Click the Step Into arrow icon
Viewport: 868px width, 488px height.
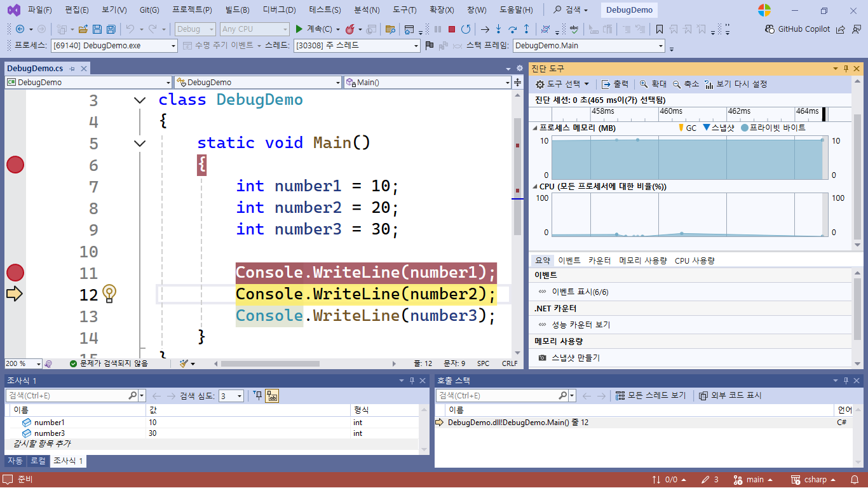[498, 29]
